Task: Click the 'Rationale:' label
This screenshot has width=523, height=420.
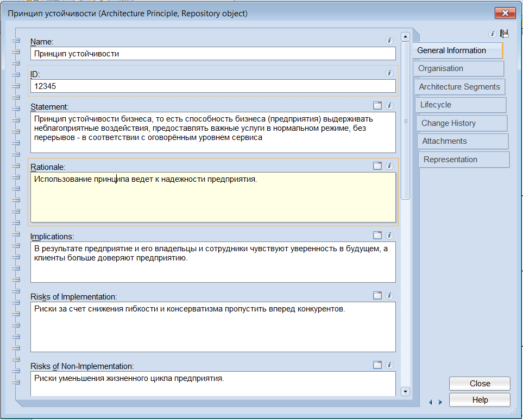Action: (48, 167)
